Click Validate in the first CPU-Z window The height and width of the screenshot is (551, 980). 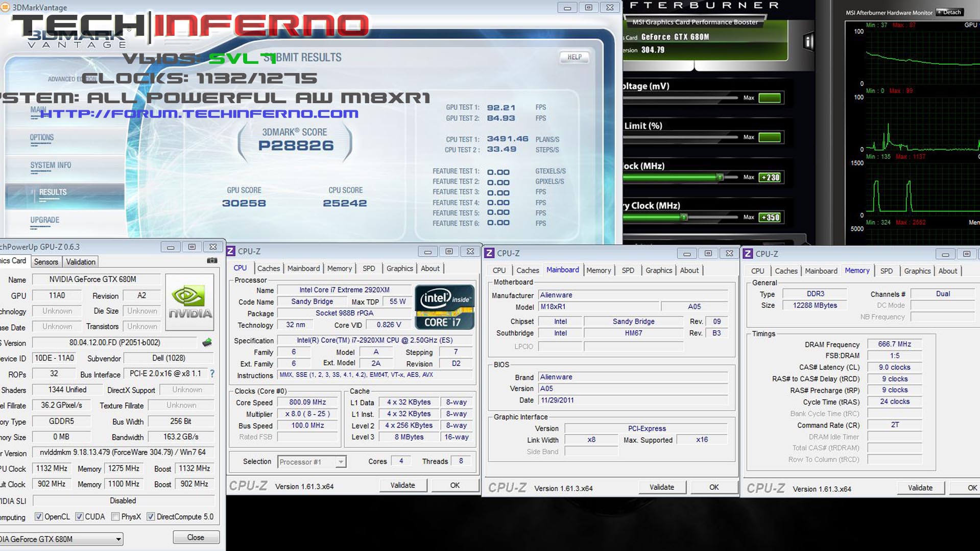402,485
